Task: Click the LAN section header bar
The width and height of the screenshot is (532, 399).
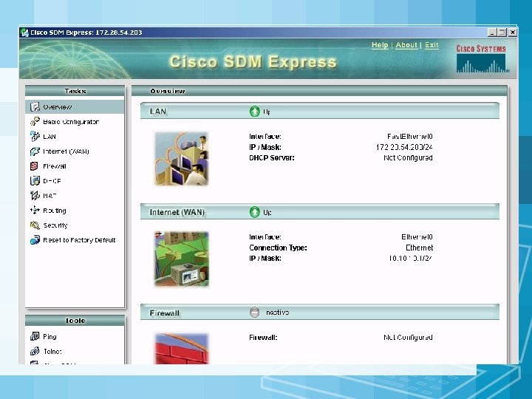Action: (x=320, y=111)
